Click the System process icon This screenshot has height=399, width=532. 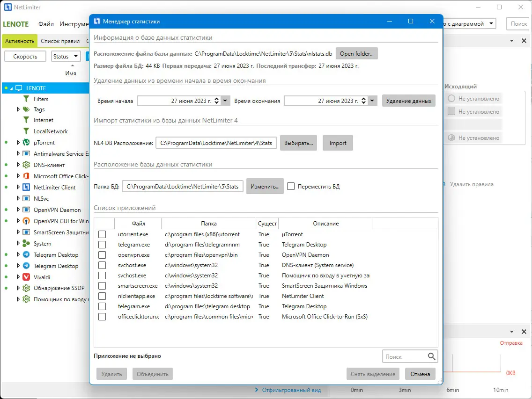[x=26, y=243]
